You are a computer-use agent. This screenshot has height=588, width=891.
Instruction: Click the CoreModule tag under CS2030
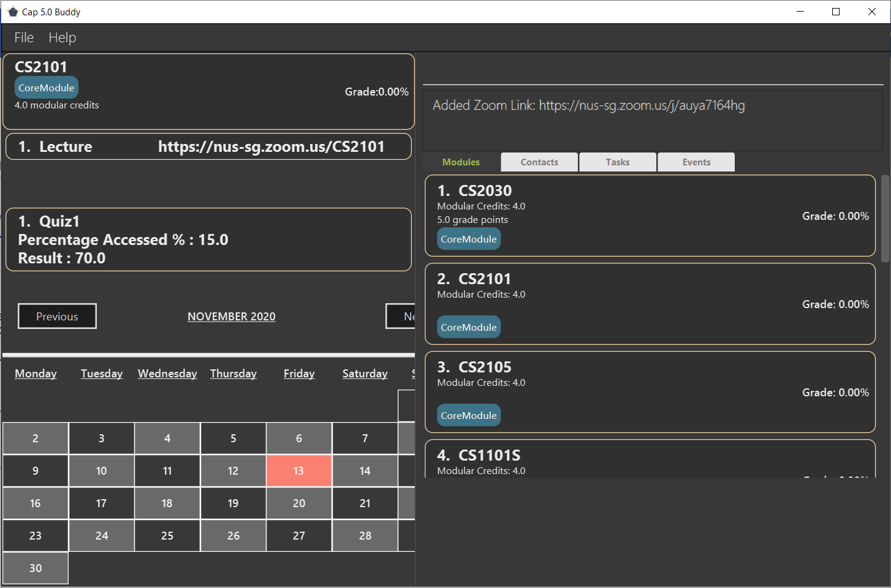[x=469, y=239]
